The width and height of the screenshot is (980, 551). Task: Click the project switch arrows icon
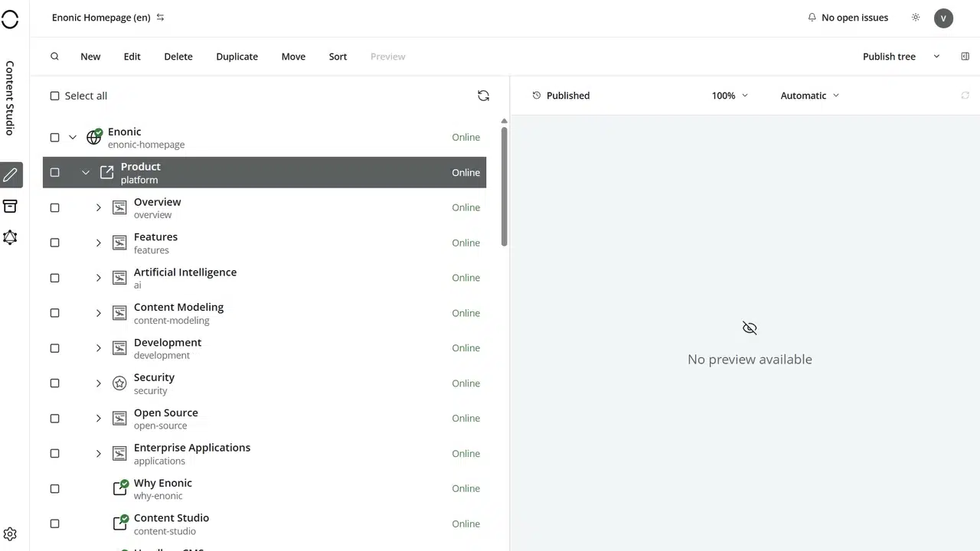(160, 18)
